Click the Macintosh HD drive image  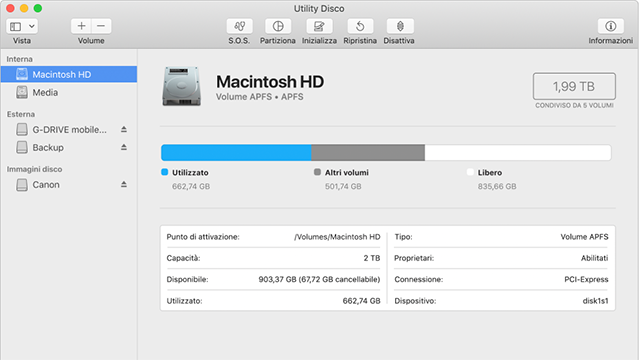tap(182, 86)
